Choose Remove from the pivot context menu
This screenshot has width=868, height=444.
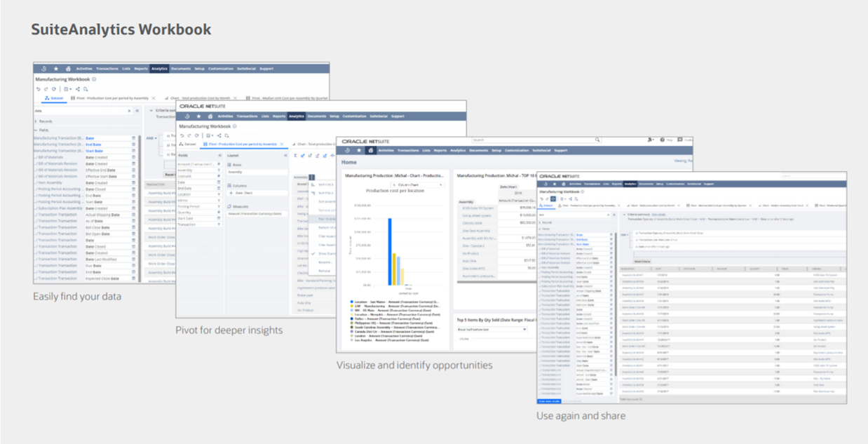[x=321, y=271]
